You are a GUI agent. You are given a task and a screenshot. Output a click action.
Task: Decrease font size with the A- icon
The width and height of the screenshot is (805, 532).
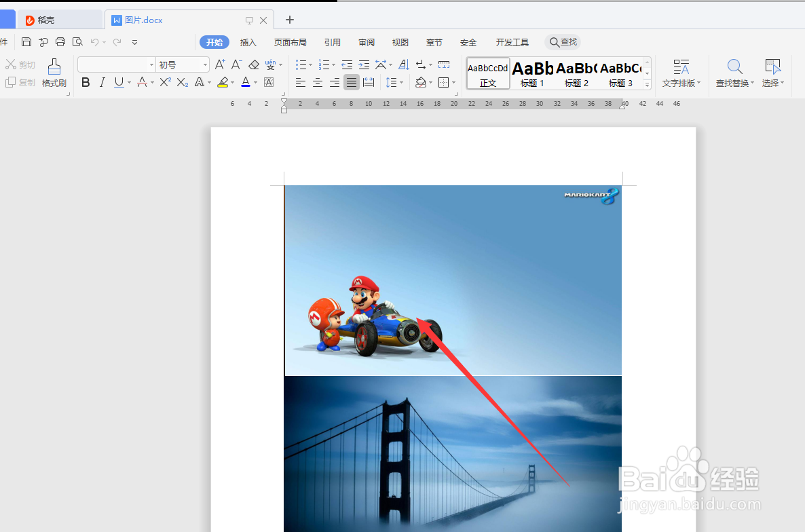pyautogui.click(x=236, y=64)
